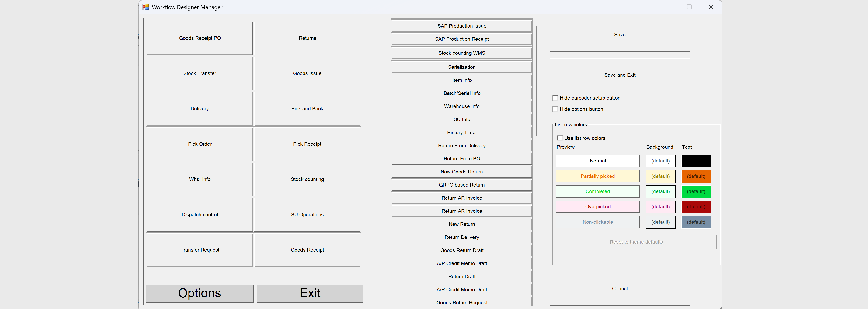Choose New Return in the list

(462, 224)
